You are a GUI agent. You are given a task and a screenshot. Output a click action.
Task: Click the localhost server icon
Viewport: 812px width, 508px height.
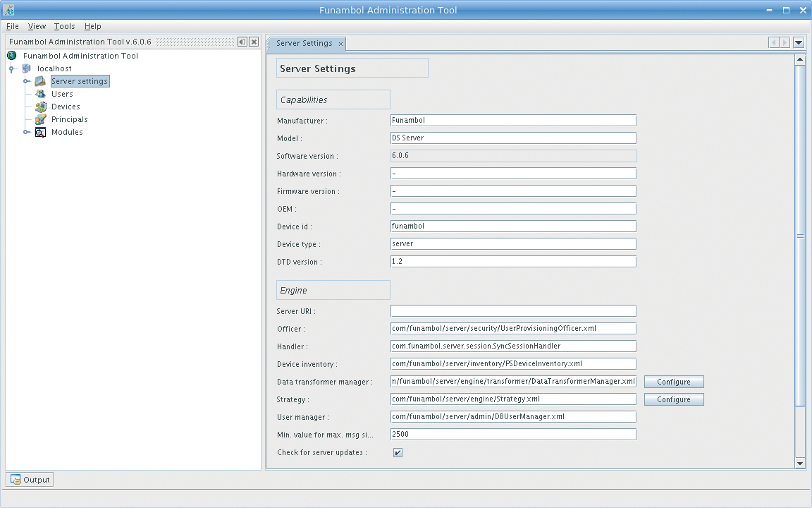[26, 68]
